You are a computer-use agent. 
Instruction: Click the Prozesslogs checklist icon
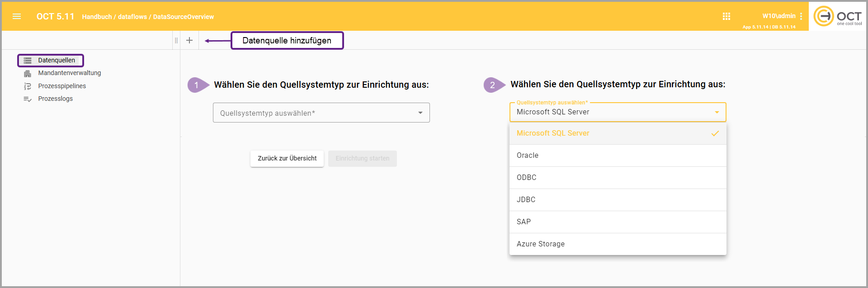click(x=28, y=99)
